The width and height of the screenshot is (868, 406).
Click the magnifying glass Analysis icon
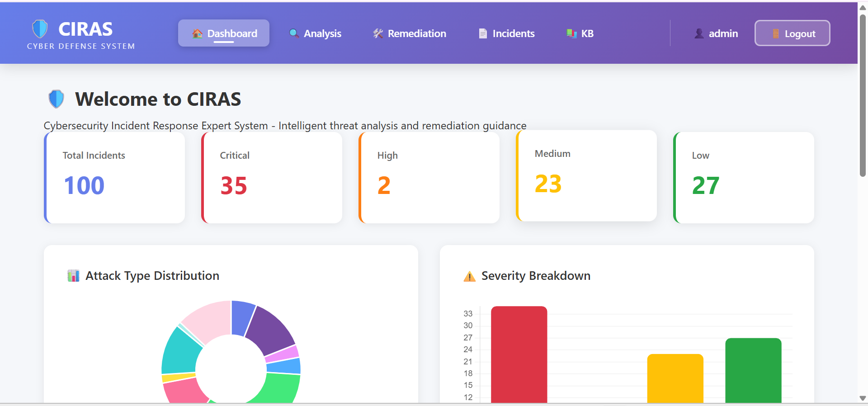(294, 33)
